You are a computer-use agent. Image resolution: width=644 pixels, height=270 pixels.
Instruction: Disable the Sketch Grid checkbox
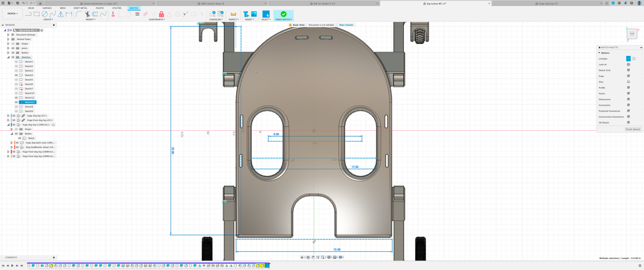click(628, 70)
